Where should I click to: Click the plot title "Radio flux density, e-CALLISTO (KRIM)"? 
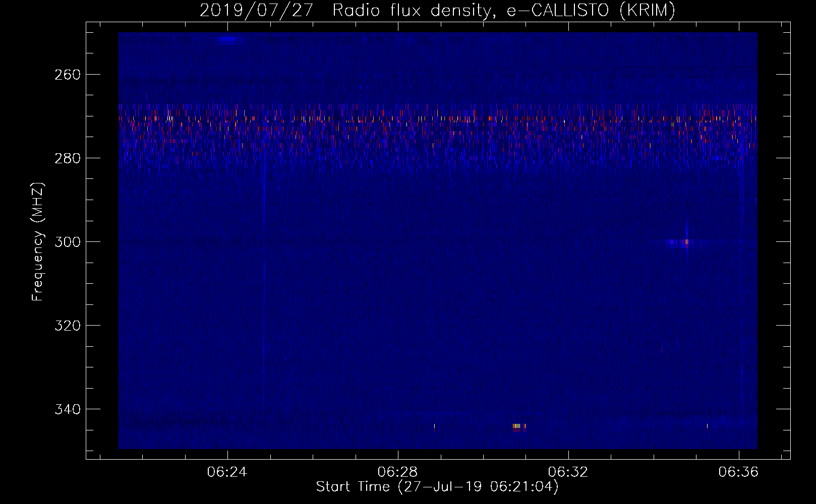503,11
